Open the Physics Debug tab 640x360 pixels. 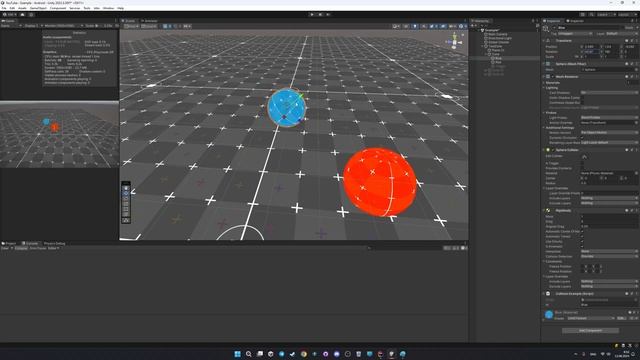click(x=54, y=244)
